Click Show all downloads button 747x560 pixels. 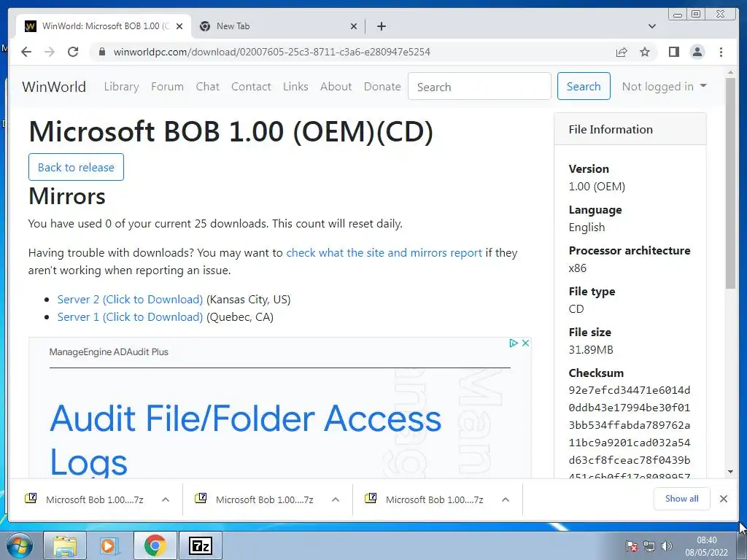point(682,499)
